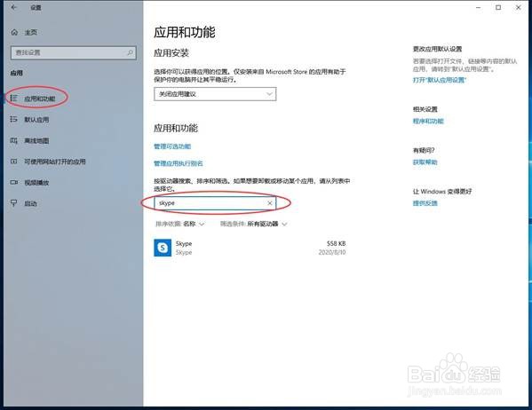532x410 pixels.
Task: Go back with the arrow in Settings title bar
Action: (13, 7)
